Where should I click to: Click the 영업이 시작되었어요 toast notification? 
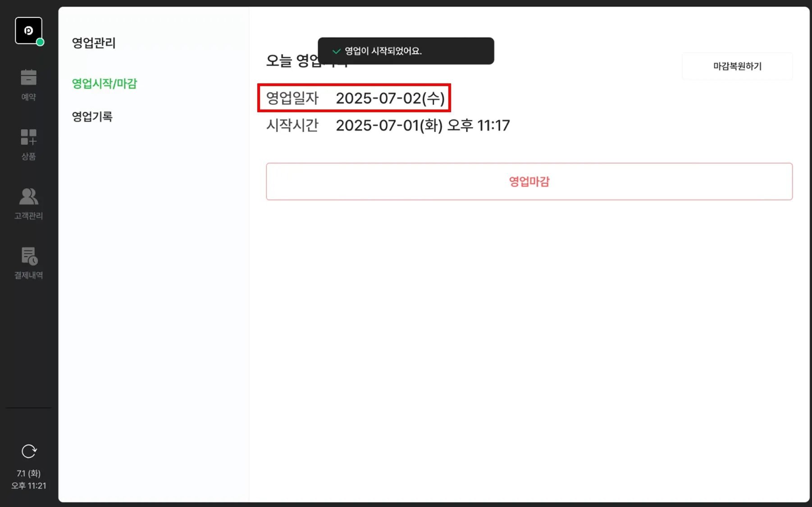[x=406, y=51]
